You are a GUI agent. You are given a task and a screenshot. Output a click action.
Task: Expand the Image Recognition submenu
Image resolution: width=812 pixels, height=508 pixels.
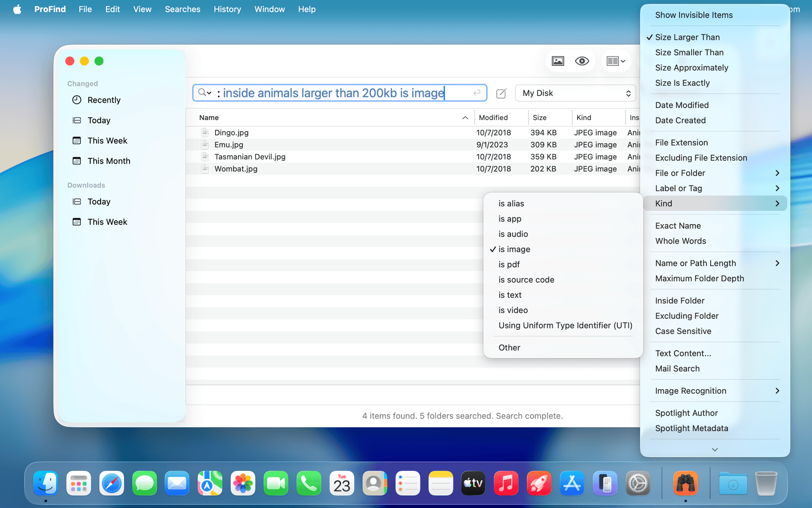tap(715, 391)
